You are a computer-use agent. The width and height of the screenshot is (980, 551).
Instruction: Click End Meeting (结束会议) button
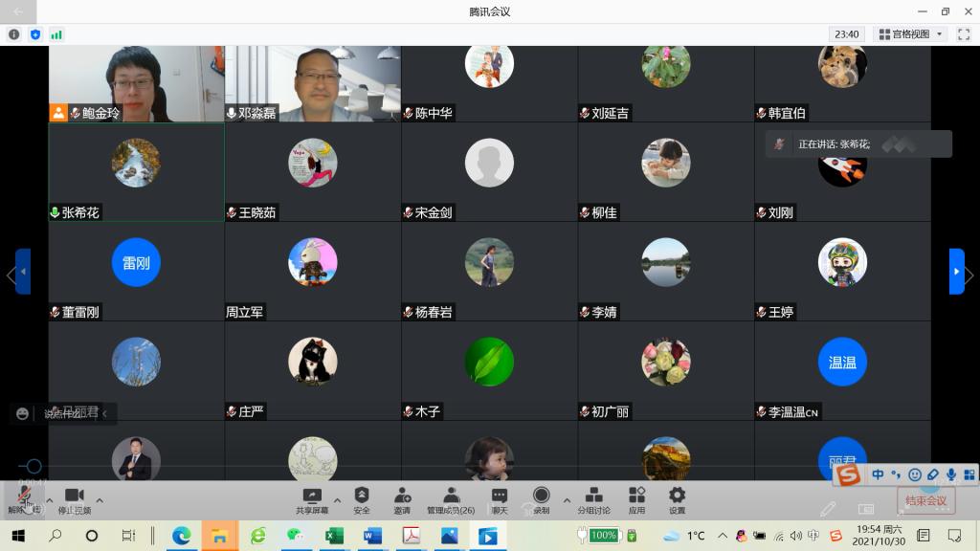coord(925,500)
